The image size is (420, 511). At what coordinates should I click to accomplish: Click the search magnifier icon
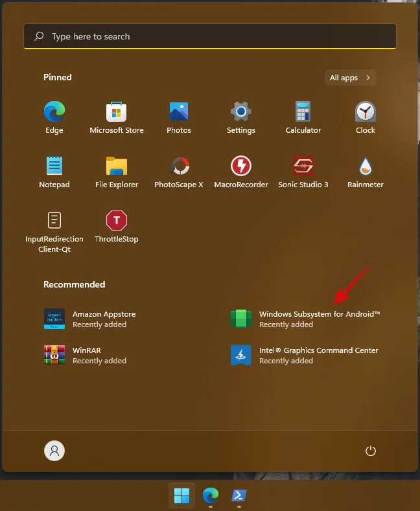(39, 36)
